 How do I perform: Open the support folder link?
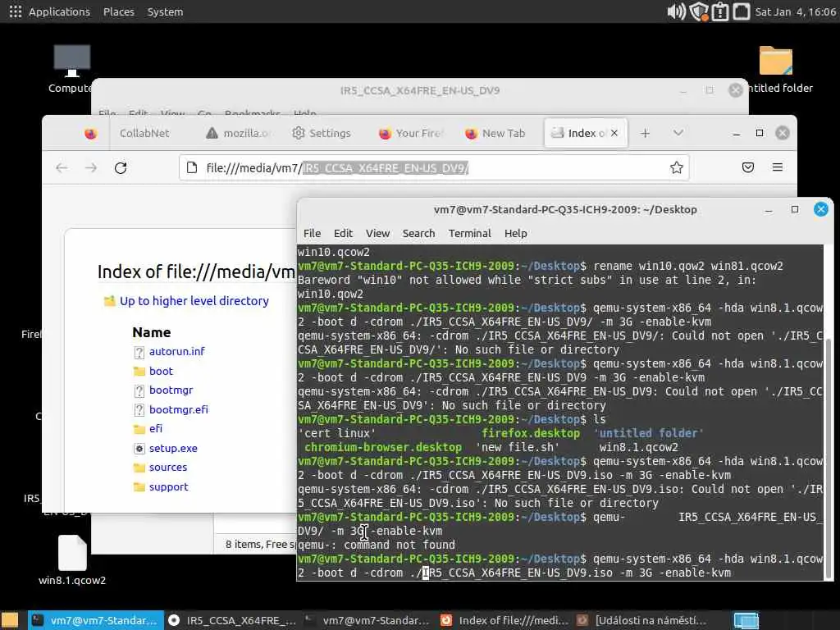tap(168, 486)
